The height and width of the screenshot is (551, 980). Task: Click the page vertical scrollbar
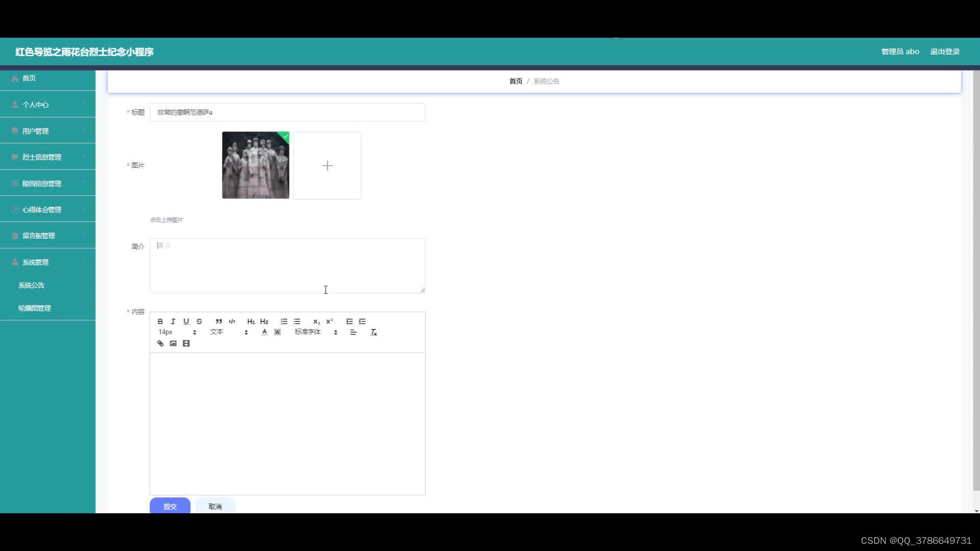point(976,281)
